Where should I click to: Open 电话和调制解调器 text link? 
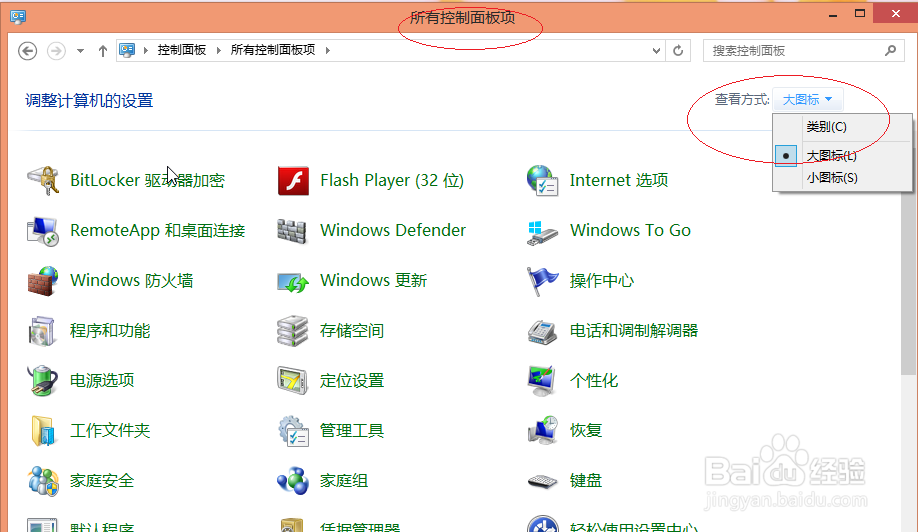coord(634,331)
